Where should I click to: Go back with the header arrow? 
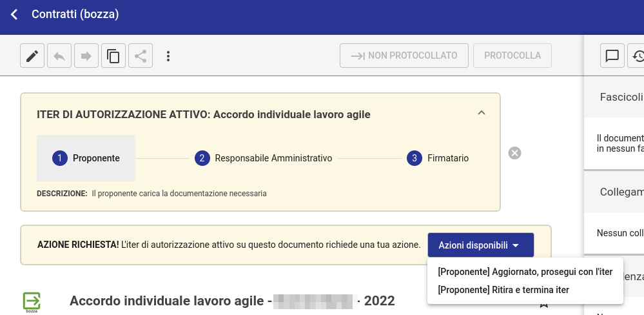click(14, 14)
